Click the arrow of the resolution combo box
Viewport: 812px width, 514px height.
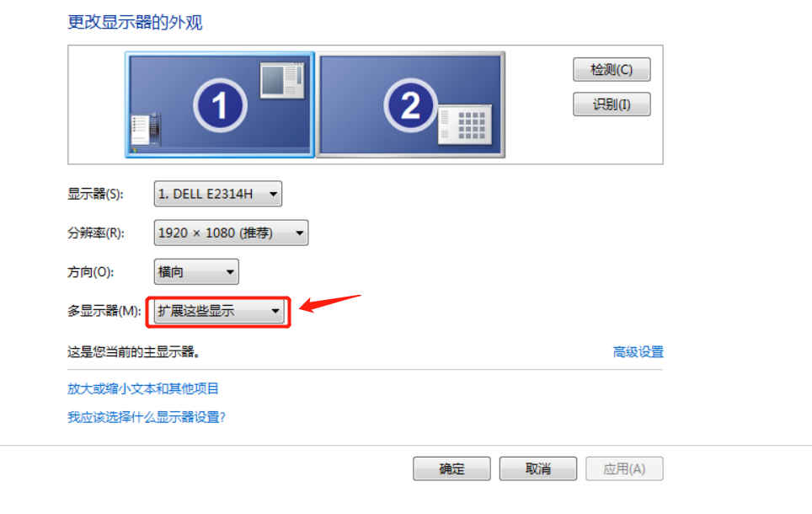299,233
